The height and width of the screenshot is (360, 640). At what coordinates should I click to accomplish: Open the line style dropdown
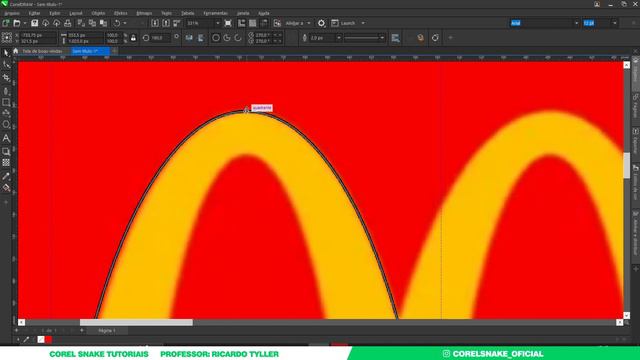click(x=382, y=38)
